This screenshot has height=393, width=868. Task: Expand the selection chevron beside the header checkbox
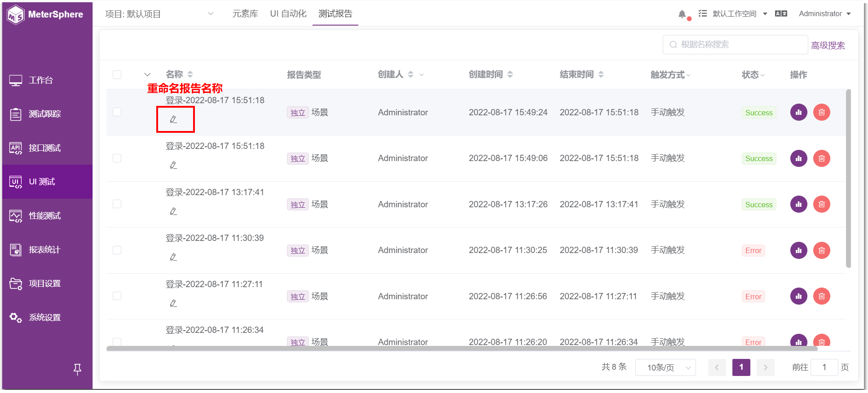click(x=147, y=74)
